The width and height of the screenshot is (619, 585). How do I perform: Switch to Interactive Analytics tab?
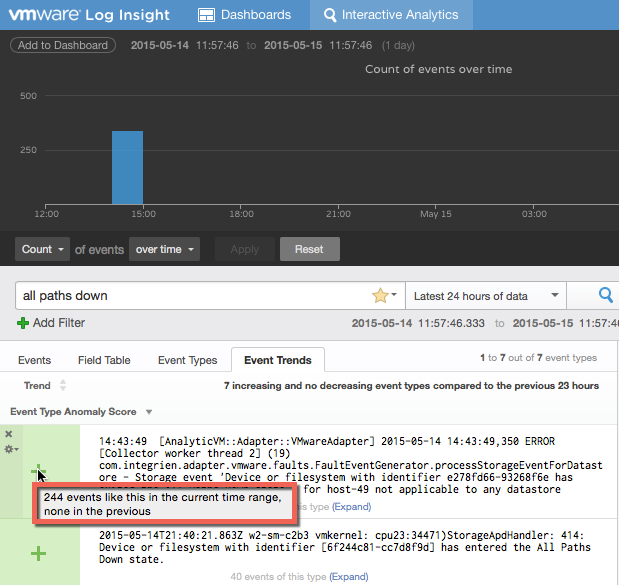[x=391, y=15]
